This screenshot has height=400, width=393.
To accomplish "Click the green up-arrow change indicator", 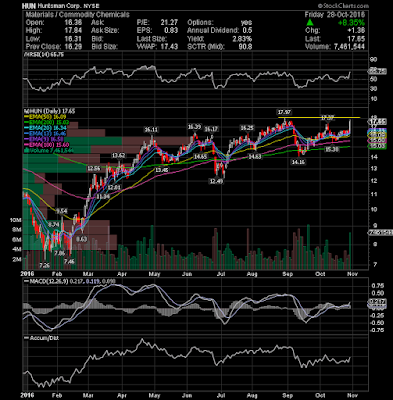I will [310, 22].
